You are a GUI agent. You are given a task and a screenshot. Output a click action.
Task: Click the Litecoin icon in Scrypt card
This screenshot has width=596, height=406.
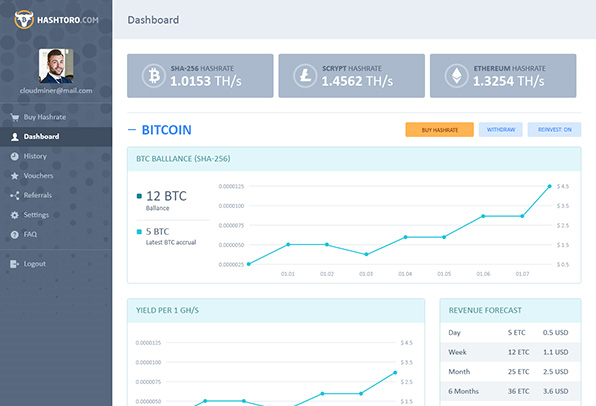pyautogui.click(x=305, y=76)
